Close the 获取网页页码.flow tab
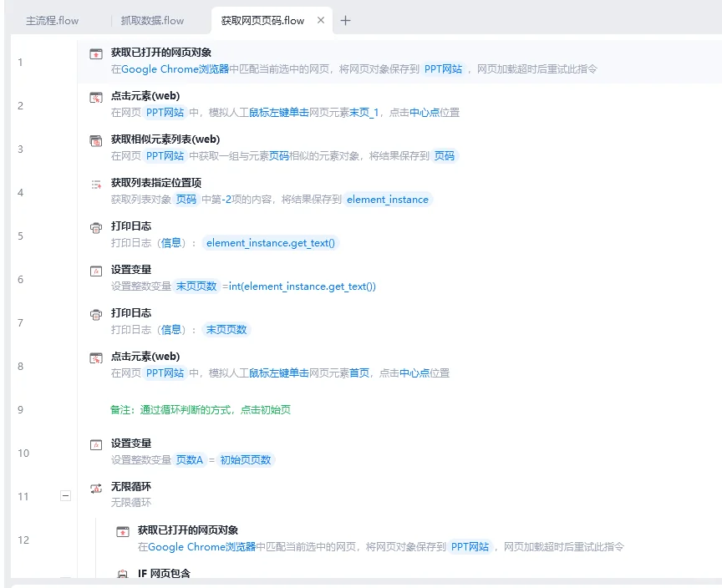This screenshot has height=588, width=722. click(x=321, y=20)
